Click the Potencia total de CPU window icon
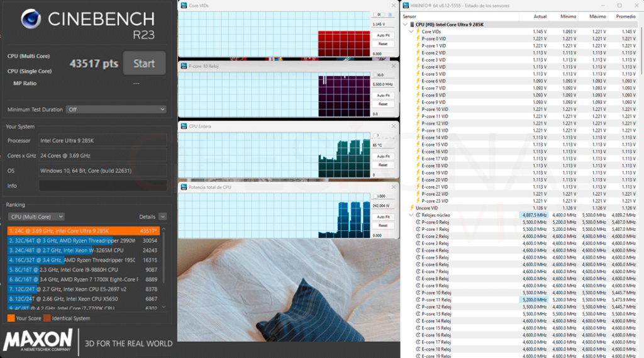Image resolution: width=644 pixels, height=358 pixels. (184, 187)
